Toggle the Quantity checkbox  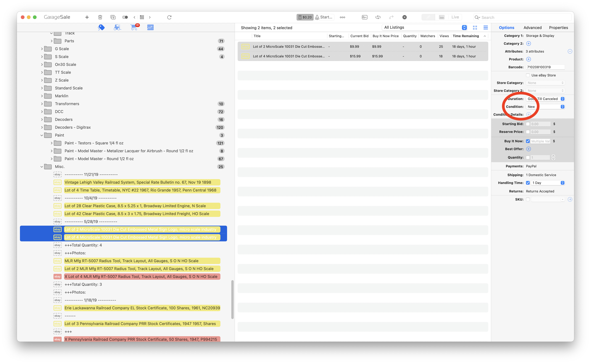[x=528, y=157]
